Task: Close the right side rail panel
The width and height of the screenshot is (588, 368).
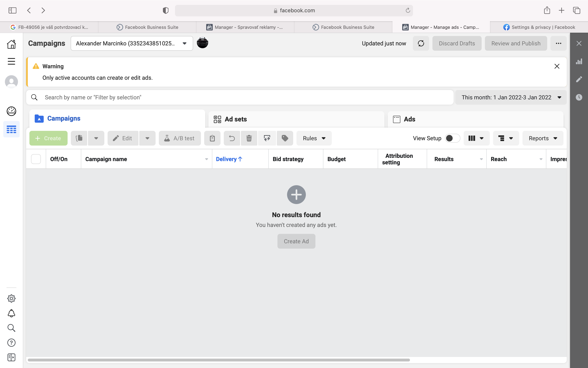Action: 579,43
